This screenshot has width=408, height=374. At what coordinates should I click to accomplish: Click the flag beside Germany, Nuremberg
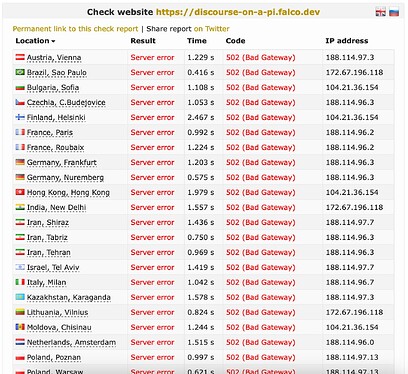click(x=20, y=177)
